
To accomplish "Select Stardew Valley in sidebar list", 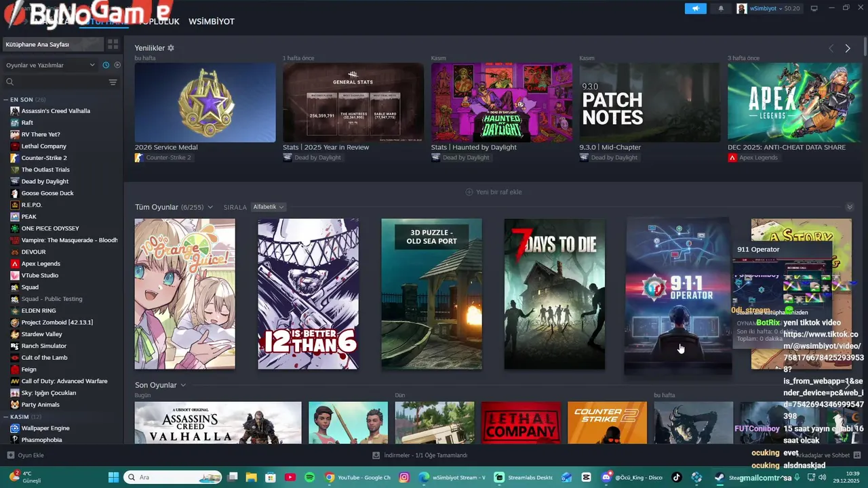I will coord(42,334).
